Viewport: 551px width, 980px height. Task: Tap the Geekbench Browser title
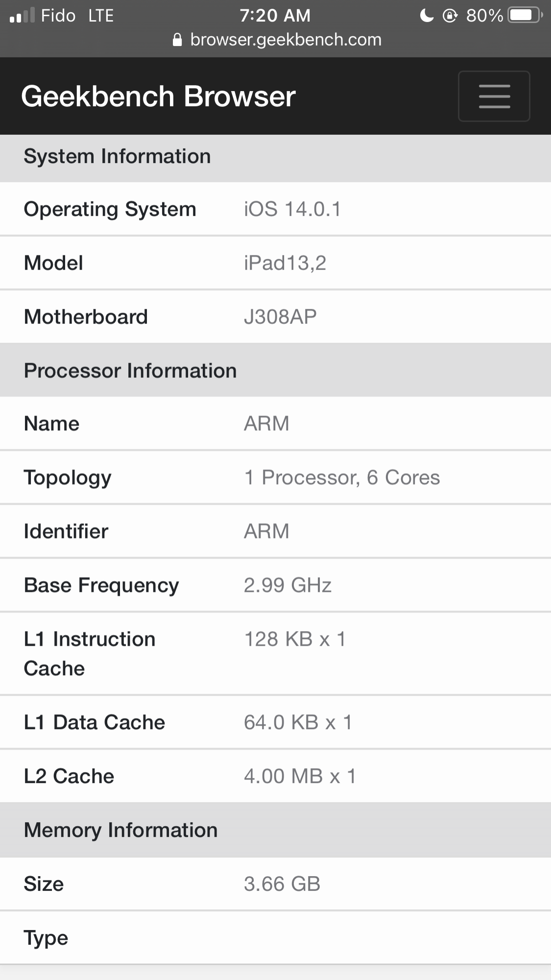[158, 96]
